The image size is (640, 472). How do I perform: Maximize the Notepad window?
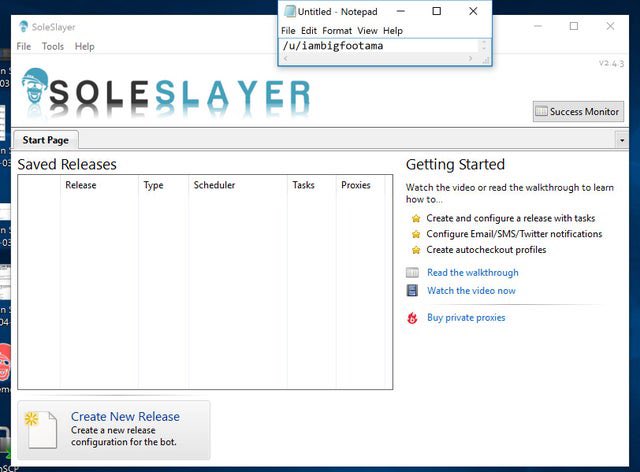[437, 11]
